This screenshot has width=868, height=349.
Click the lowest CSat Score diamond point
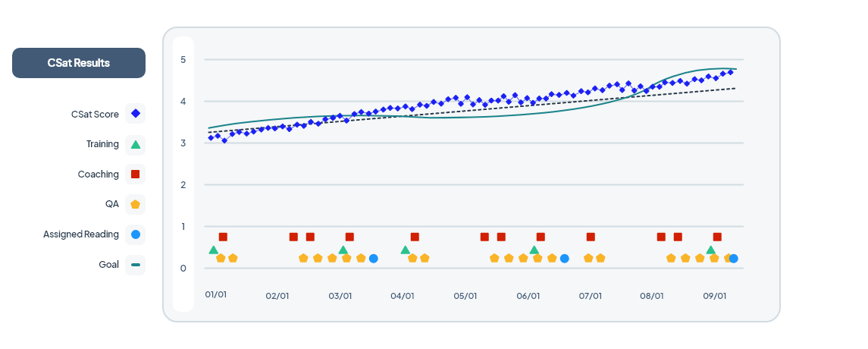pos(224,140)
